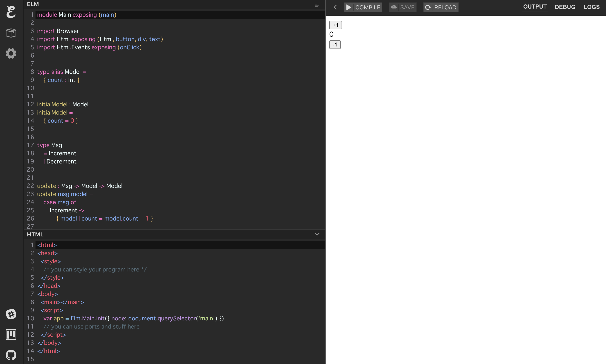Click the back navigation arrow
606x364 pixels.
click(336, 7)
